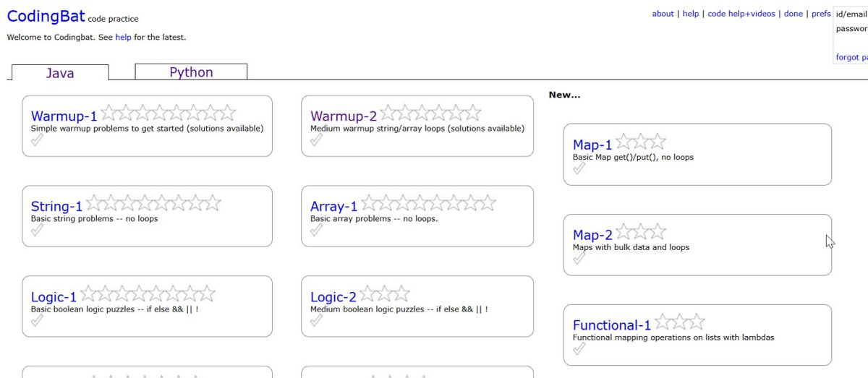The width and height of the screenshot is (868, 378).
Task: Switch to the Python tab
Action: pyautogui.click(x=191, y=72)
